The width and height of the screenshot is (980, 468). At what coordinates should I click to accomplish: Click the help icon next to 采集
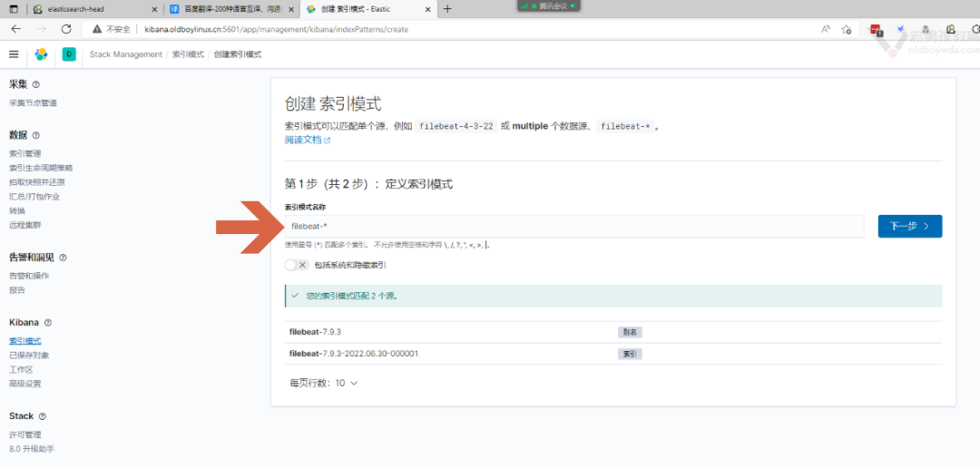pyautogui.click(x=35, y=84)
